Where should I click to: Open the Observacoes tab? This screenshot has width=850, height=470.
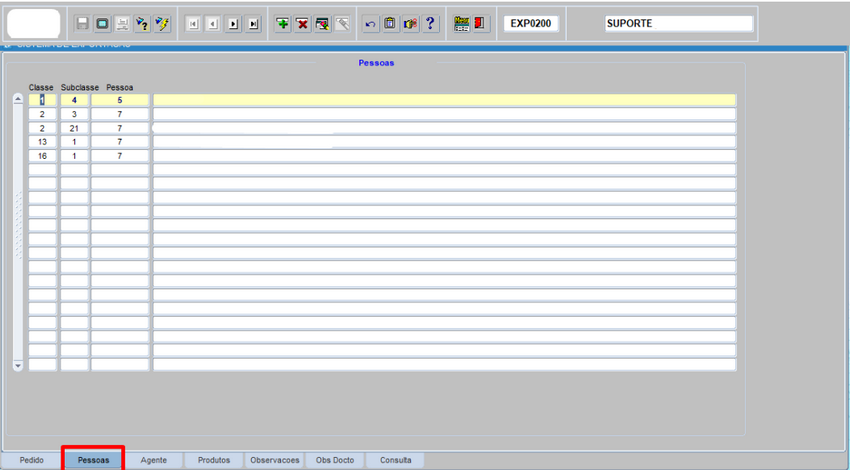click(x=274, y=460)
